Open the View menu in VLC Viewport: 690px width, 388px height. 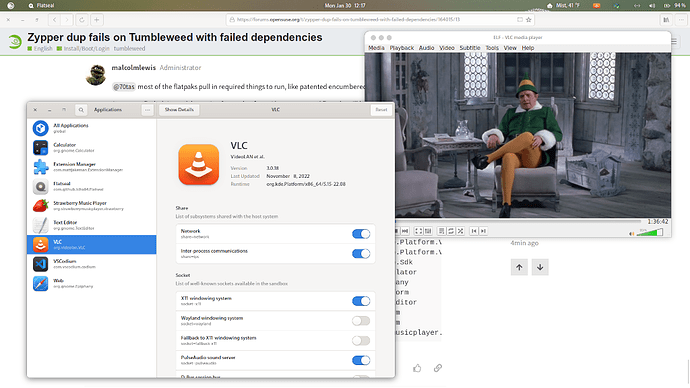click(510, 48)
